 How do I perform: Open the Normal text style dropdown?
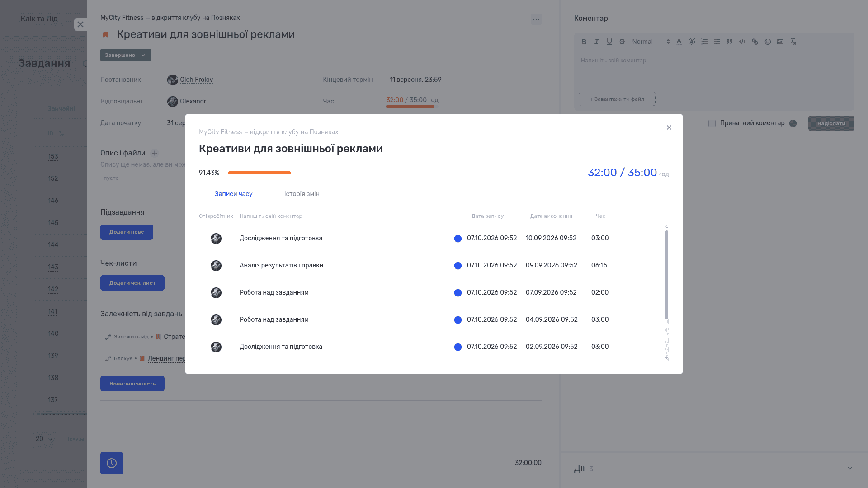[651, 42]
